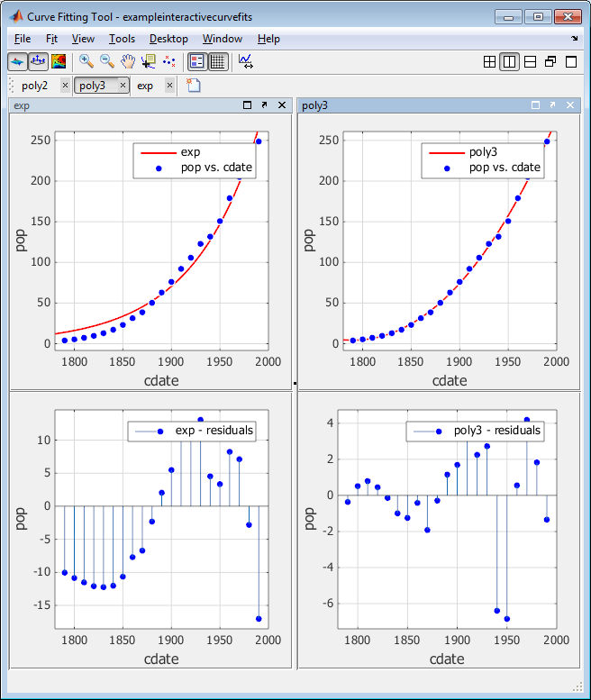The height and width of the screenshot is (700, 591).
Task: Toggle the legend display button
Action: click(197, 61)
